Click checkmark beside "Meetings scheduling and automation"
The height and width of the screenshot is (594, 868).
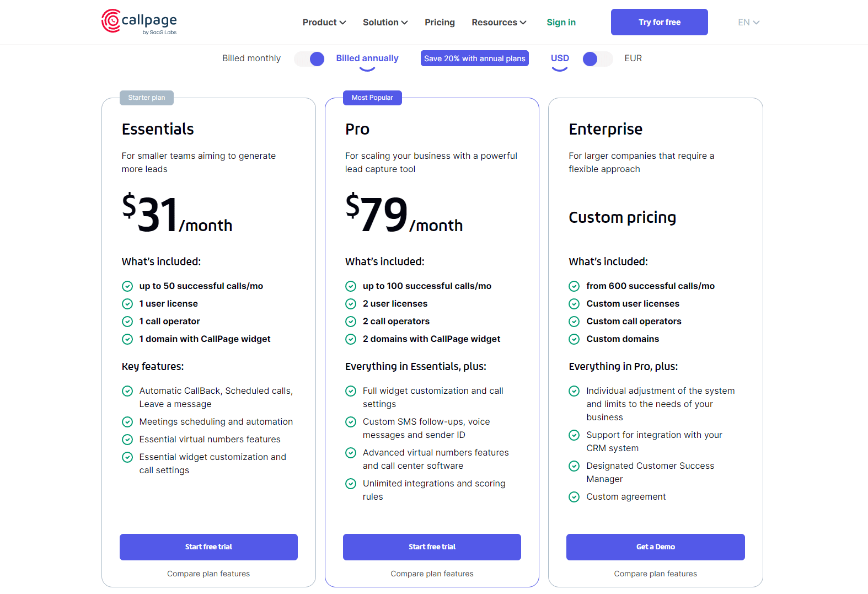(x=127, y=422)
